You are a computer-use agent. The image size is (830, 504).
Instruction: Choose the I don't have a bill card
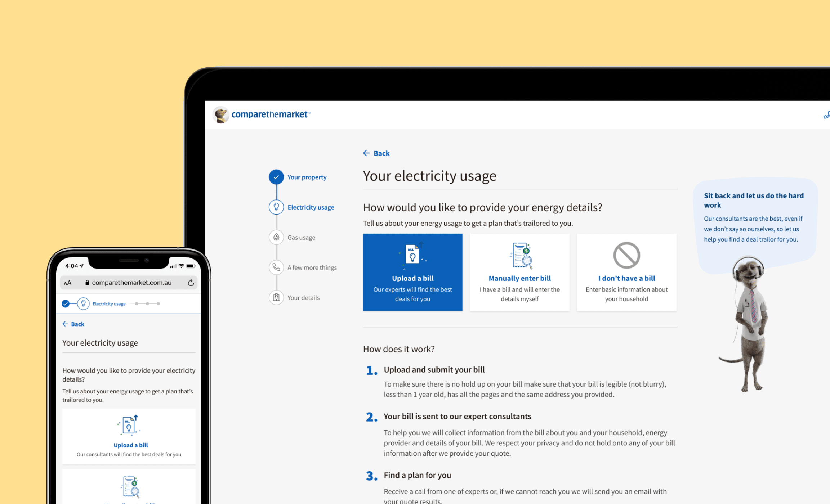click(626, 273)
